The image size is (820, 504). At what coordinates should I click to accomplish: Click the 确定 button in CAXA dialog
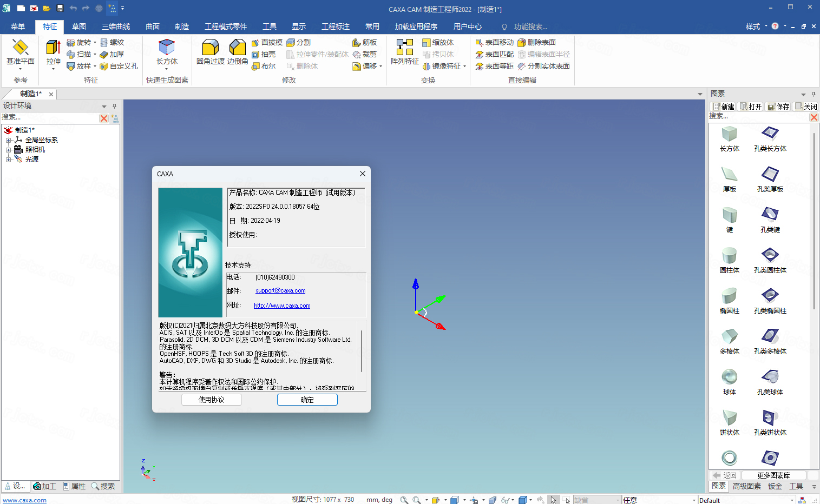click(307, 400)
